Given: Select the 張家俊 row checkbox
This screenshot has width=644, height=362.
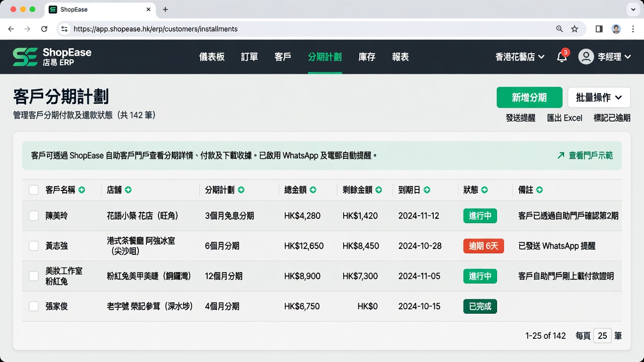Looking at the screenshot, I should click(x=34, y=306).
